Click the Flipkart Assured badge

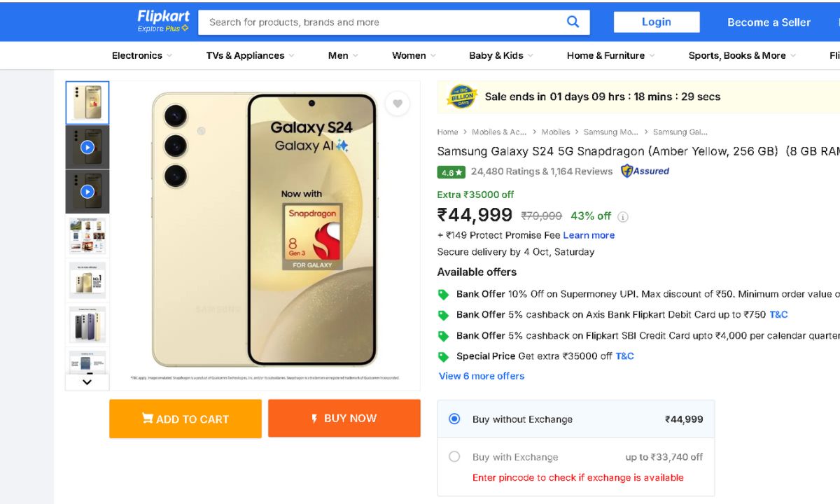[645, 171]
